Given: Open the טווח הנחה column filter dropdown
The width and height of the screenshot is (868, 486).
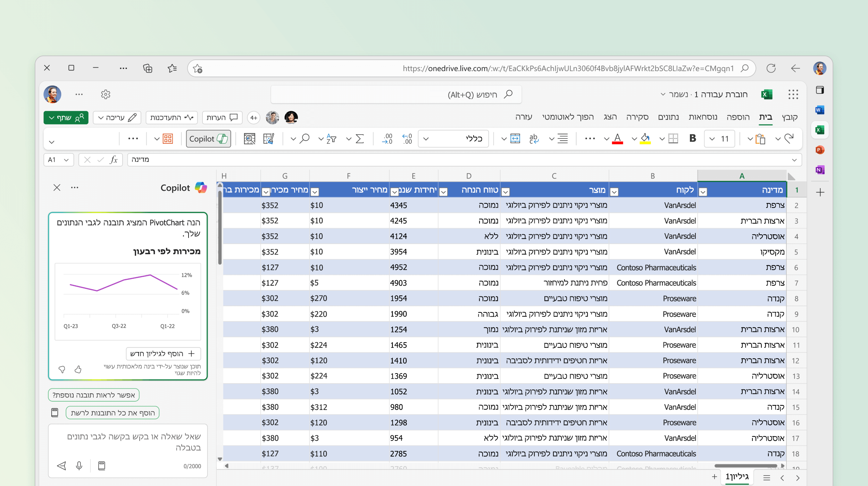Looking at the screenshot, I should coord(443,192).
